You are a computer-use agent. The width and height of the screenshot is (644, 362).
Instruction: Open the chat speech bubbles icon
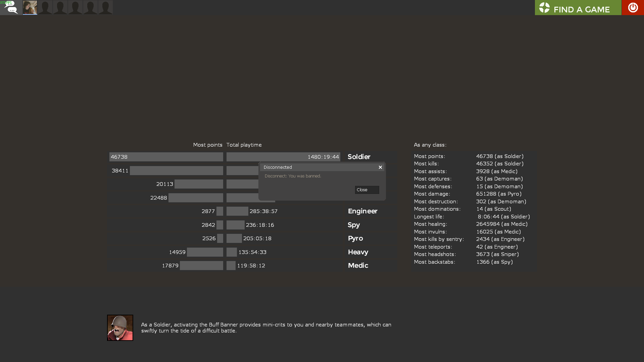tap(11, 7)
